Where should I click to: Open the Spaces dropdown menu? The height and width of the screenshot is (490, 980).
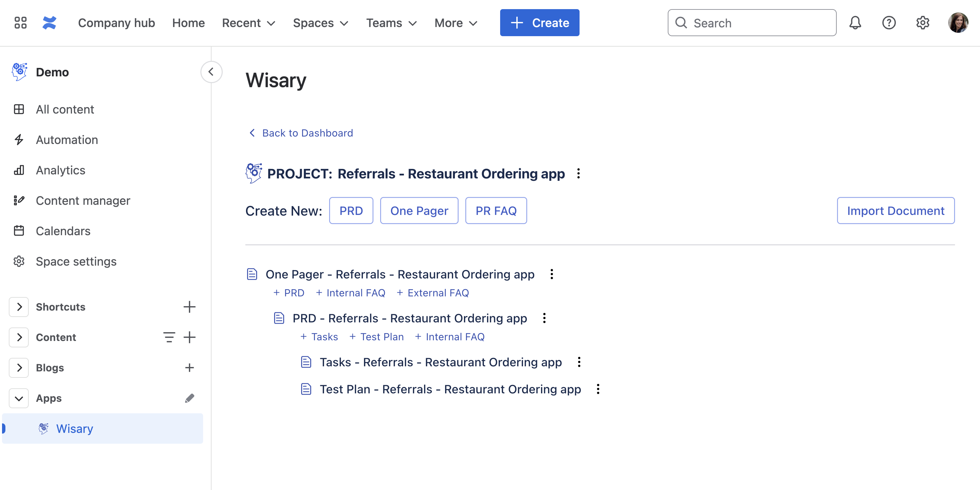tap(320, 23)
